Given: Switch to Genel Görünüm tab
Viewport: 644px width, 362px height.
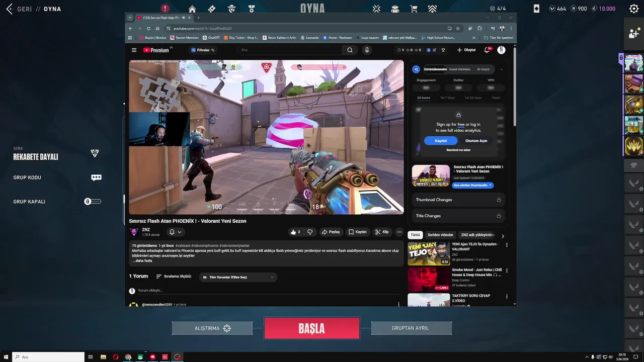Looking at the screenshot, I should click(x=460, y=69).
